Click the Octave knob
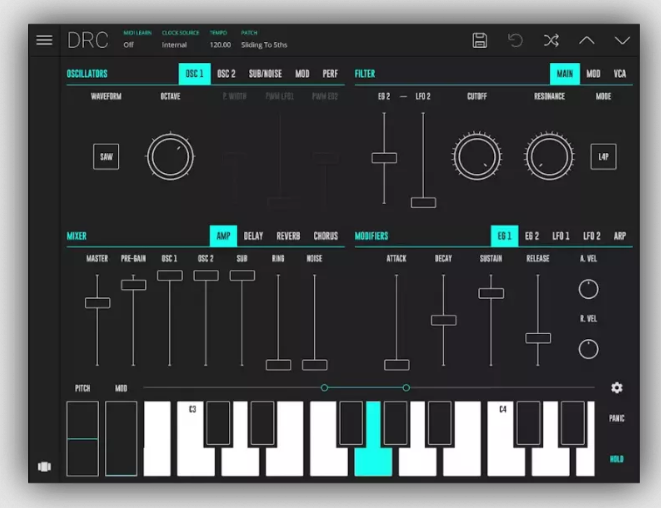661x508 pixels. click(170, 157)
